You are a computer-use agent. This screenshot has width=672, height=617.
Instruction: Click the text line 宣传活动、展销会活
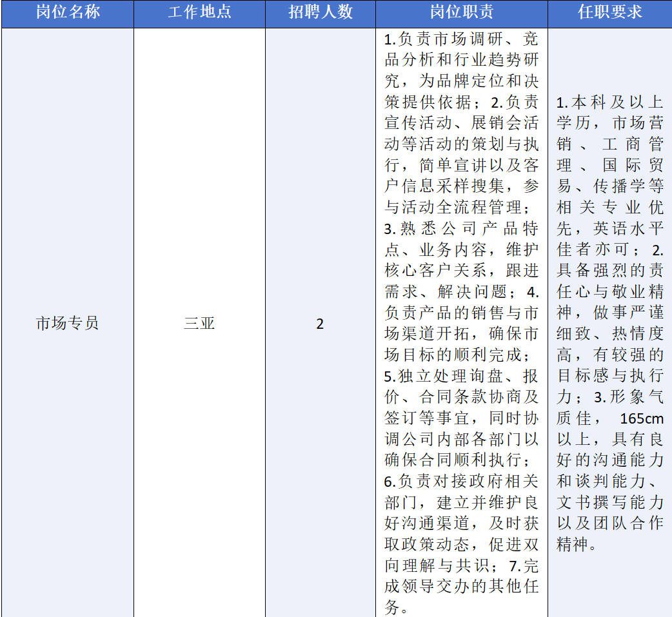click(461, 122)
